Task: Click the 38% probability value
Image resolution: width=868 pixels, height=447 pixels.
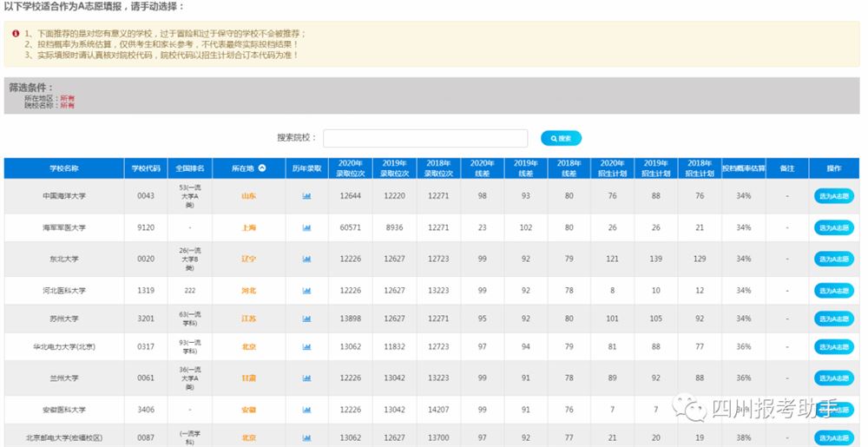Action: [744, 438]
